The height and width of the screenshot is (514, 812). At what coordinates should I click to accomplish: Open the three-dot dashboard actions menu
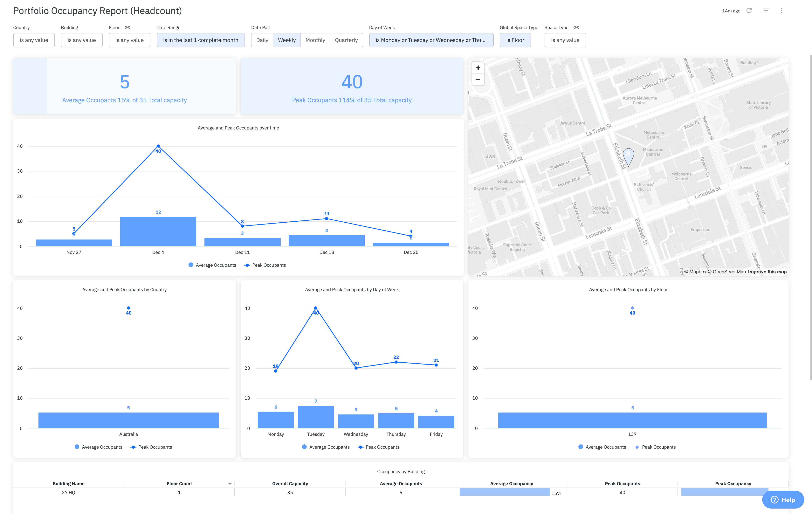(781, 11)
